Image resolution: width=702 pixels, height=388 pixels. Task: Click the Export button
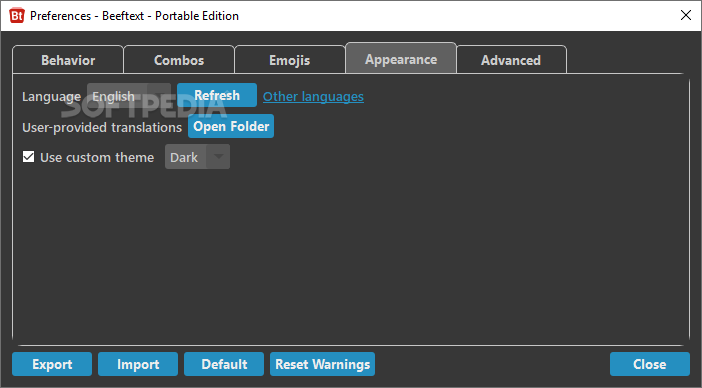(52, 364)
